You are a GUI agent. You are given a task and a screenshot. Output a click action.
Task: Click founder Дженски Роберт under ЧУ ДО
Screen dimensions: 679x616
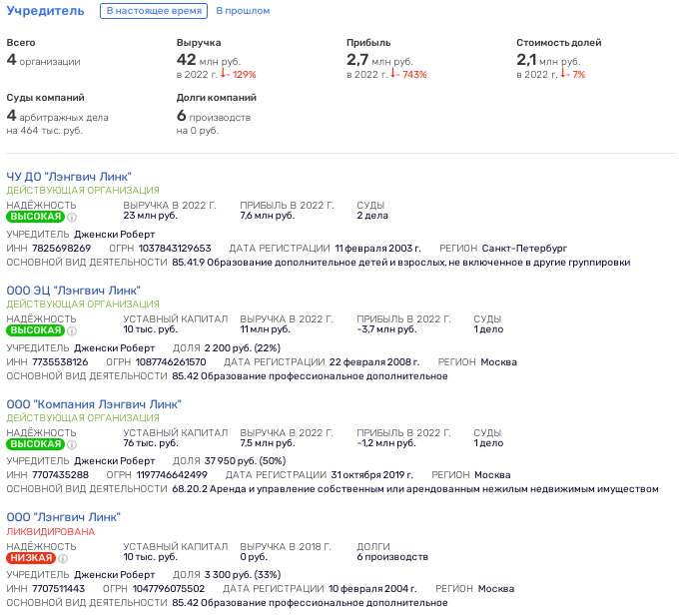pos(114,235)
